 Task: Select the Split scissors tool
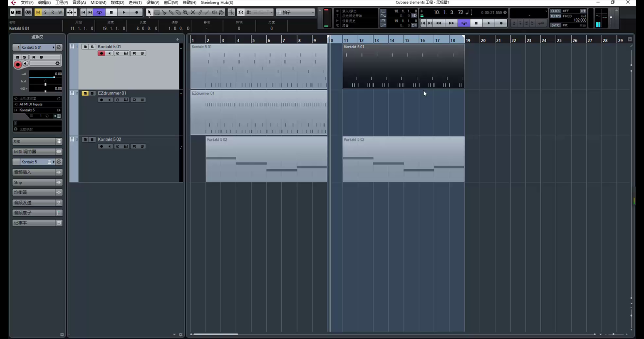(x=164, y=12)
